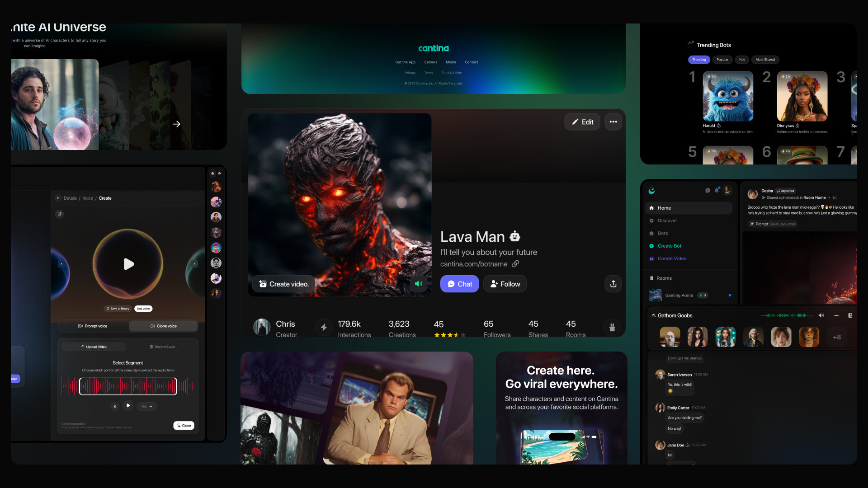The image size is (868, 488).
Task: Open the 16s duration dropdown
Action: pos(146,407)
